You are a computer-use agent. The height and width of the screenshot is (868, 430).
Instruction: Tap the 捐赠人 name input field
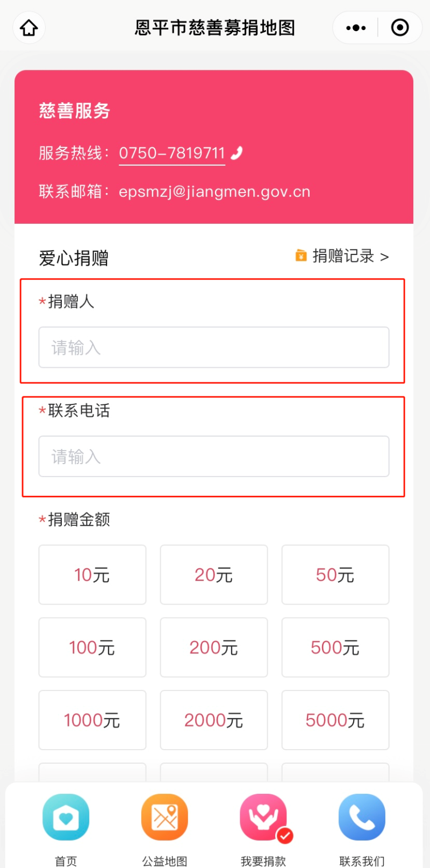[x=213, y=347]
